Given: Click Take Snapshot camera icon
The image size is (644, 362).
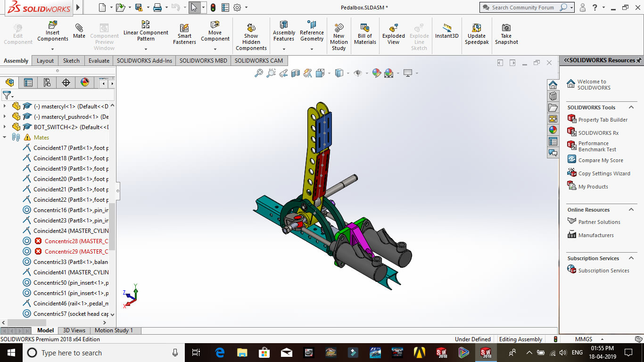Looking at the screenshot, I should click(506, 34).
